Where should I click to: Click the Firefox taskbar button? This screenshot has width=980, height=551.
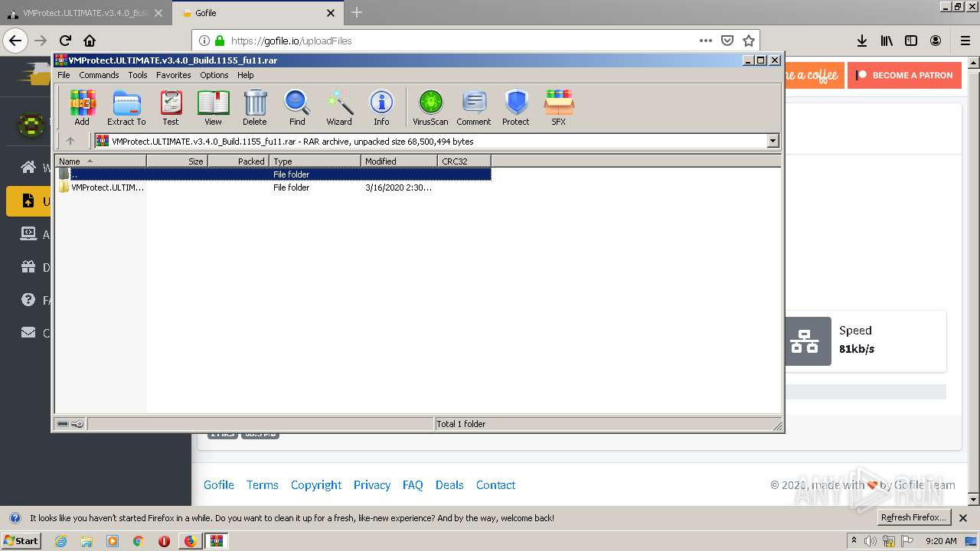pos(190,541)
